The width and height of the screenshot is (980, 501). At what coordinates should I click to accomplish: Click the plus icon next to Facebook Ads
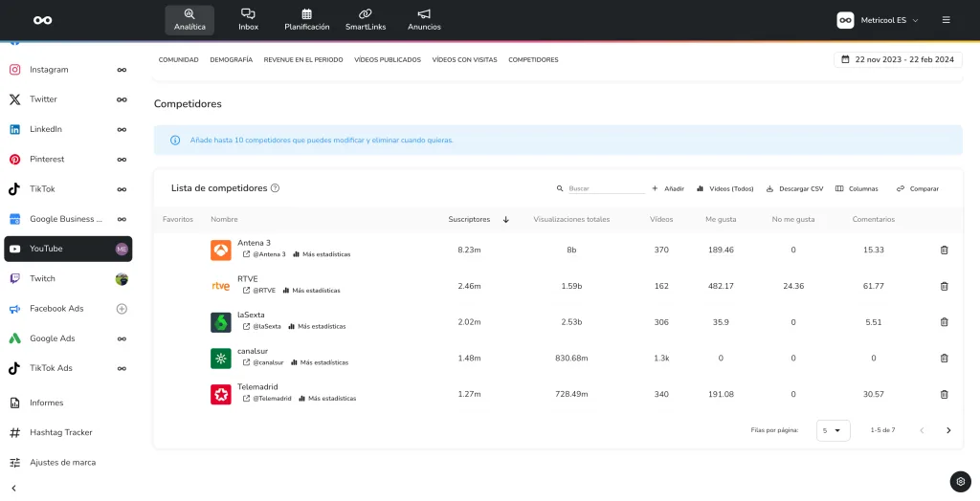(122, 309)
